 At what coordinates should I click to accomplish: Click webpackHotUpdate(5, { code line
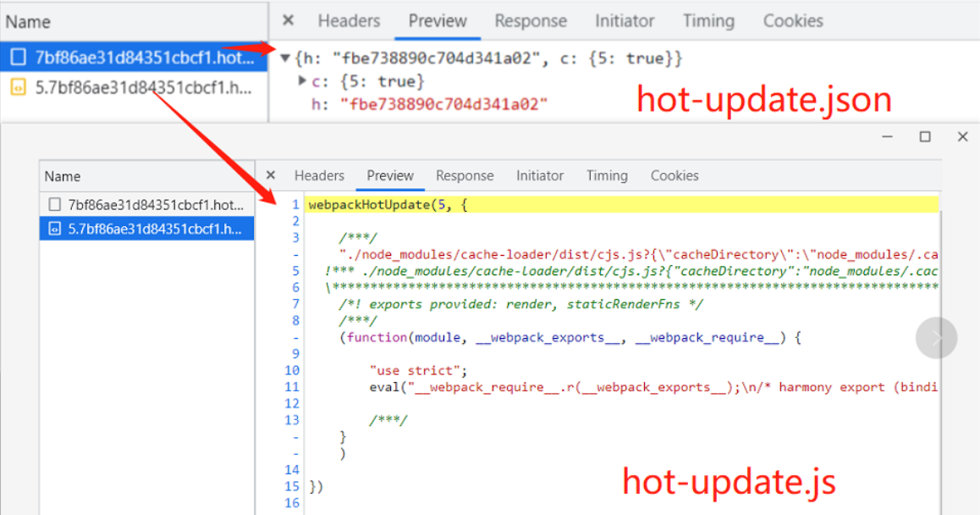tap(388, 205)
